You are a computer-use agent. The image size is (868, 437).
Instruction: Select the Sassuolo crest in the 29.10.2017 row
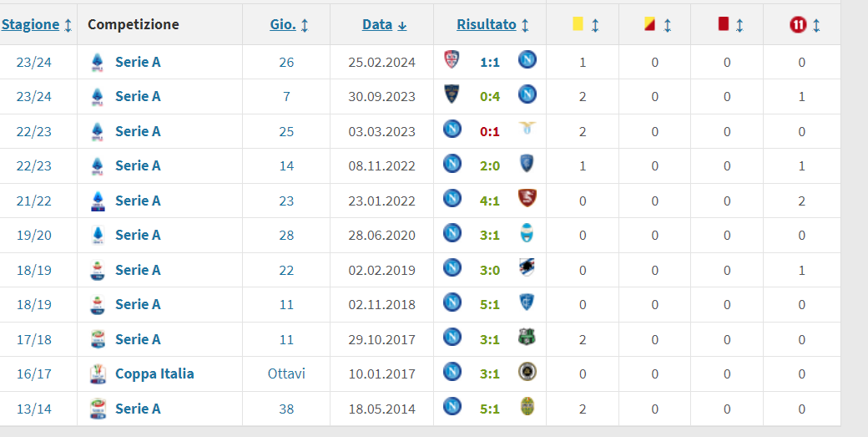(x=527, y=338)
